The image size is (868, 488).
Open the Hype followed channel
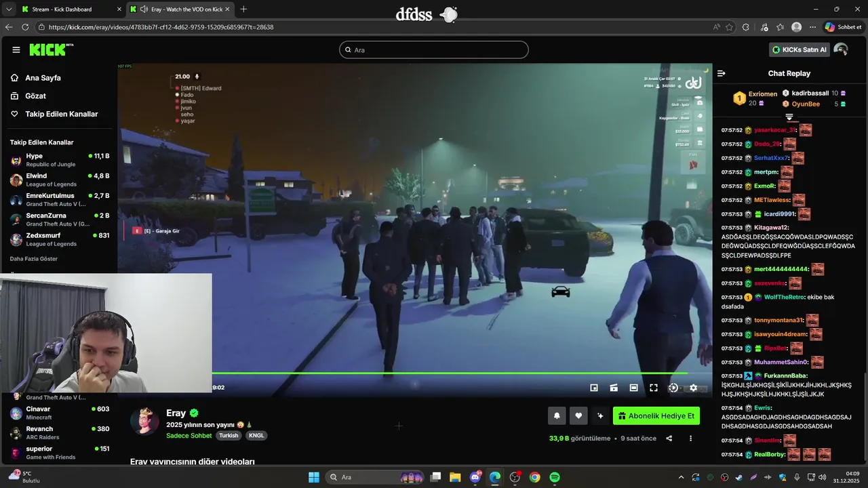tap(60, 160)
